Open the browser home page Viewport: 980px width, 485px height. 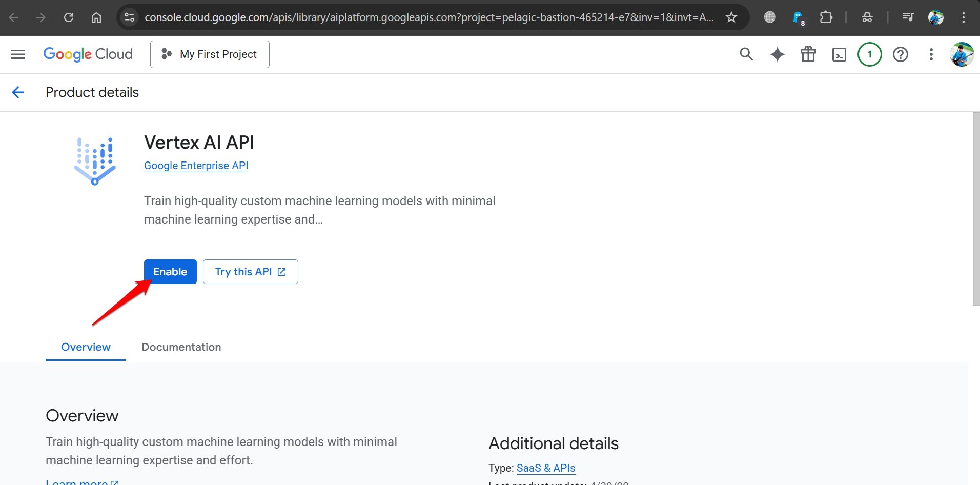96,17
